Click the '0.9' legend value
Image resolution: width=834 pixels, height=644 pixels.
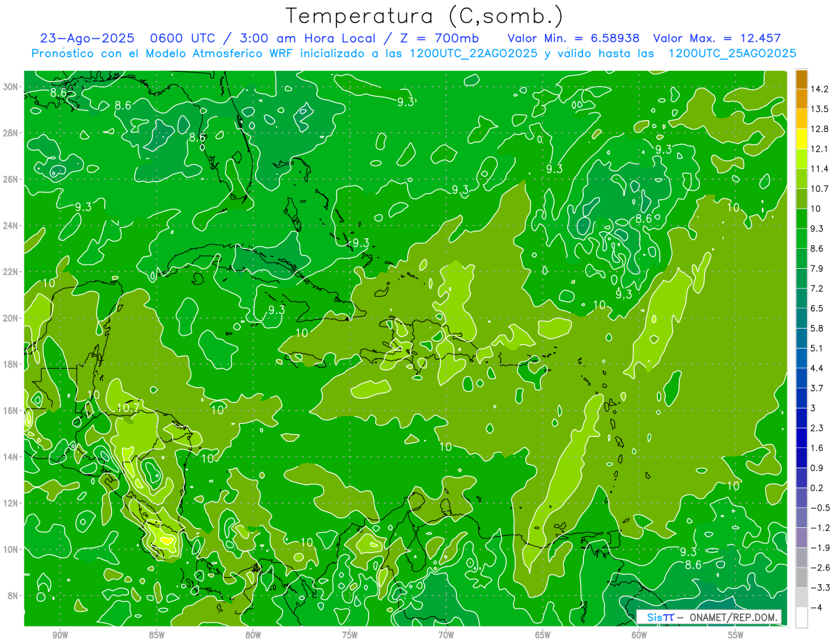tap(817, 468)
